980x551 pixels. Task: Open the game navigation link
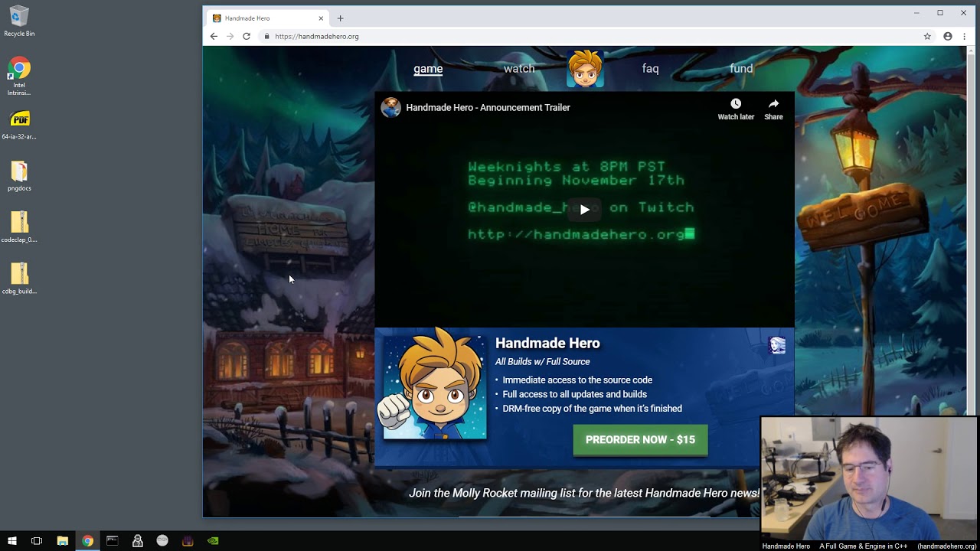coord(428,69)
